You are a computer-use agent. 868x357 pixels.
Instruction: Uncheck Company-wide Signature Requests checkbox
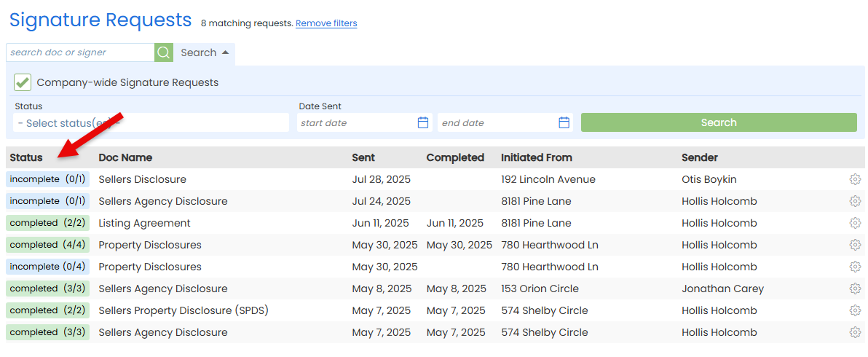[23, 82]
